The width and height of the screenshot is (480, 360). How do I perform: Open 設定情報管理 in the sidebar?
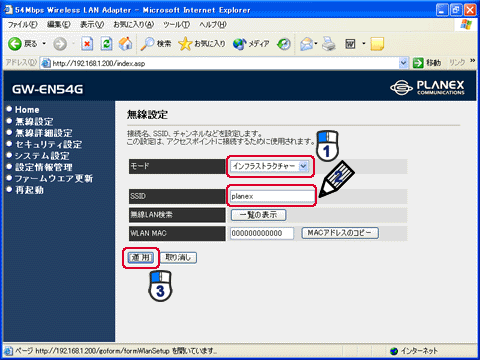click(x=44, y=167)
